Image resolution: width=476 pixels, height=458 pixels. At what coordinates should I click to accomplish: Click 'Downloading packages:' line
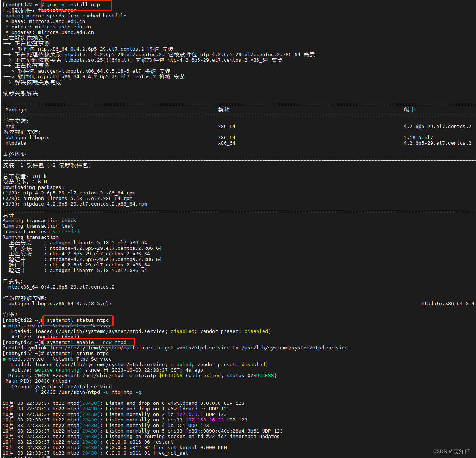[33, 187]
